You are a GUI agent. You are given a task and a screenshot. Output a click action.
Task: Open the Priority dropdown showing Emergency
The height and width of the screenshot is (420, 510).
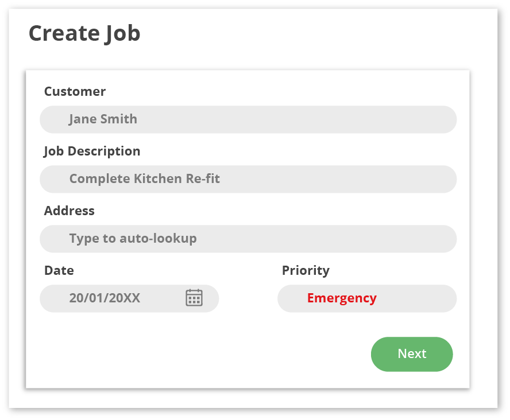366,298
